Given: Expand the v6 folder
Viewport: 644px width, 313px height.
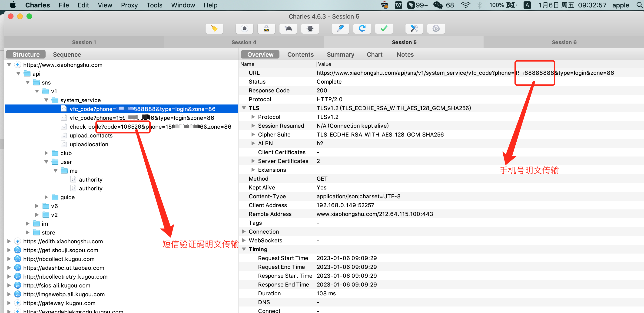Looking at the screenshot, I should point(37,206).
